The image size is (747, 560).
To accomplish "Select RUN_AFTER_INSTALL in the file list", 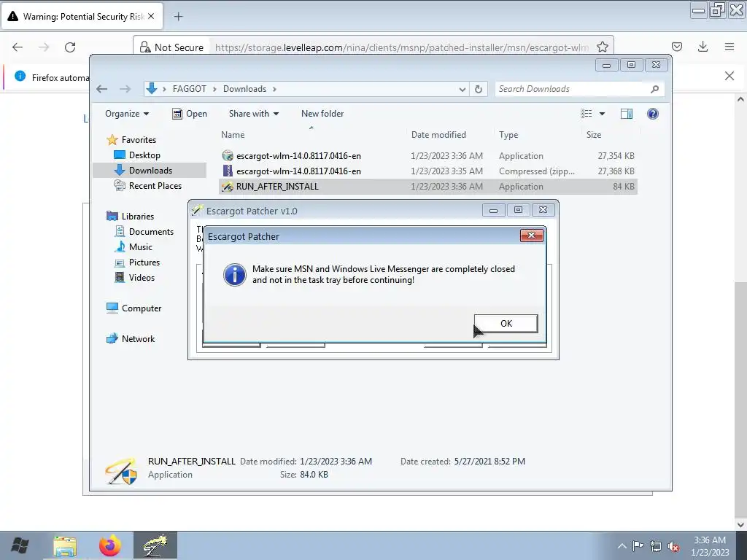I will point(427,186).
